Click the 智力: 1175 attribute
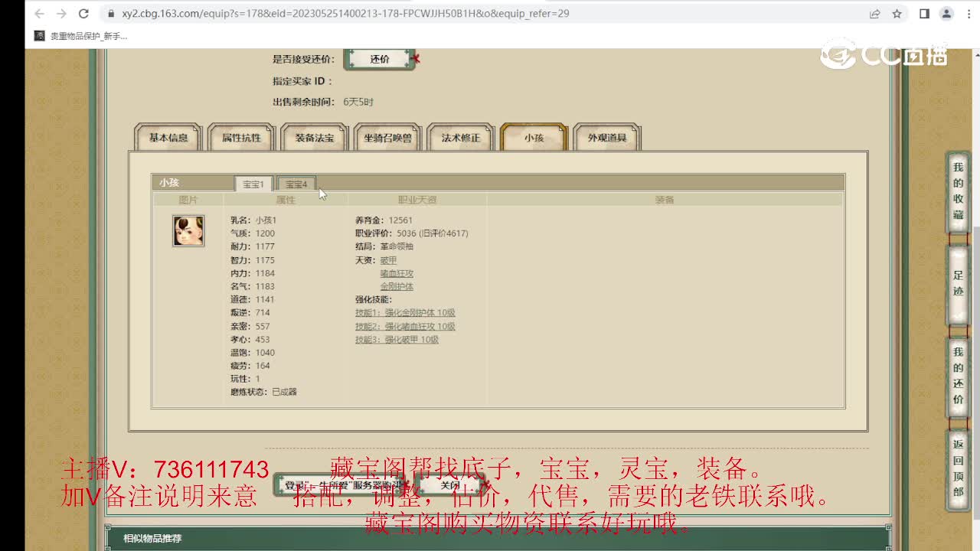This screenshot has width=980, height=551. point(253,260)
